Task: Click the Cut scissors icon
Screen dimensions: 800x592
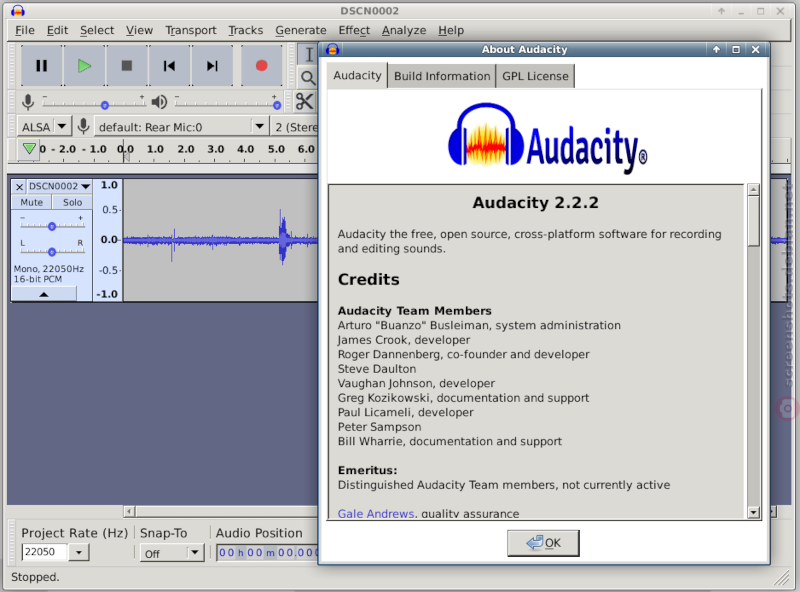Action: coord(305,102)
